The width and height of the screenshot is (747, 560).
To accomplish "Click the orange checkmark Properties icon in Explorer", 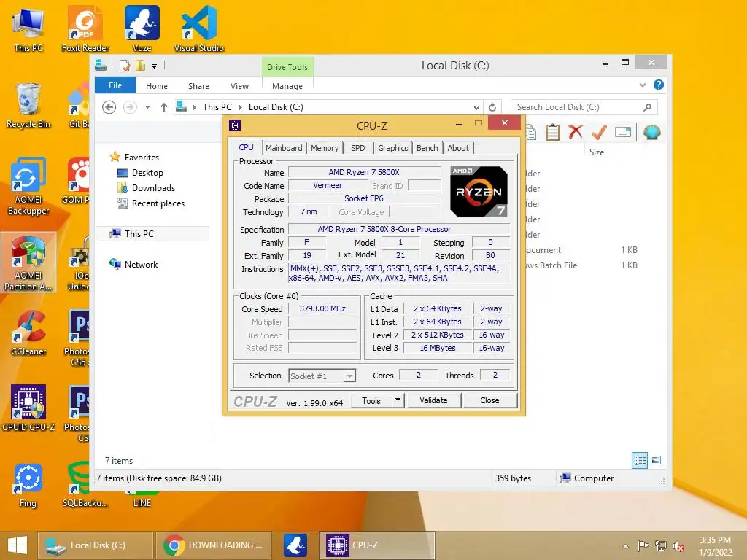I will [x=599, y=132].
